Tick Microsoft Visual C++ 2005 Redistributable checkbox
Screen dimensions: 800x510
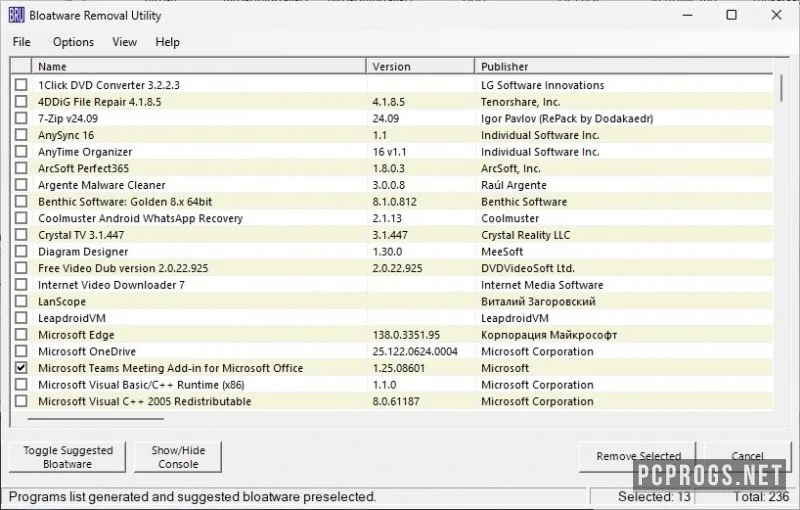coord(21,401)
